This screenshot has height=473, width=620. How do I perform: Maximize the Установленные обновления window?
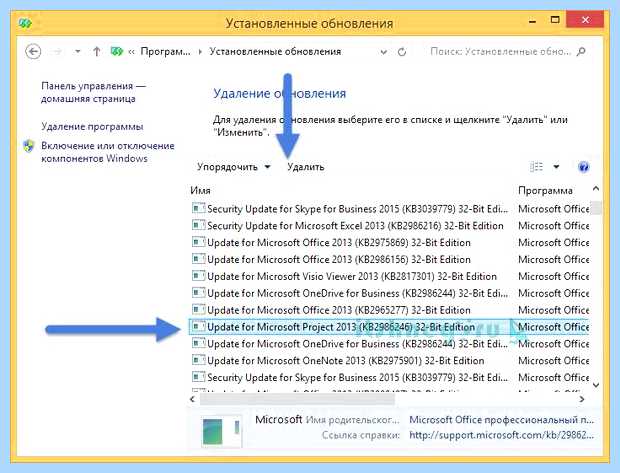pos(555,20)
